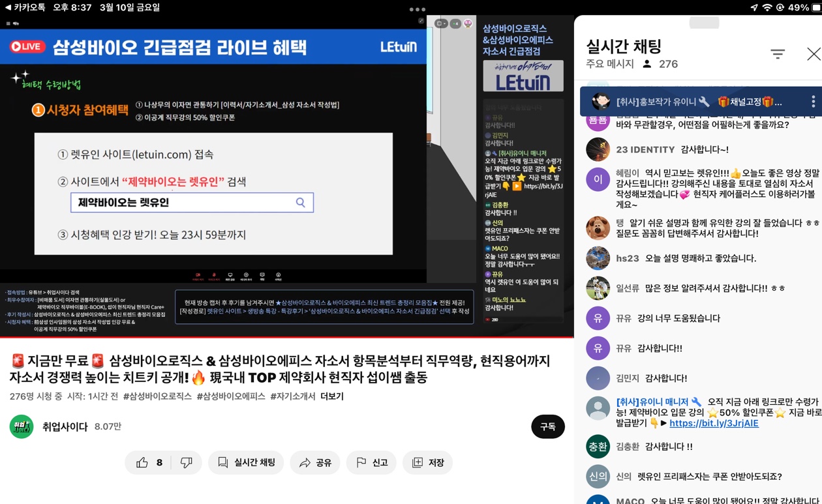Tap 김민지's avatar in chat
This screenshot has width=822, height=504.
pos(598,378)
